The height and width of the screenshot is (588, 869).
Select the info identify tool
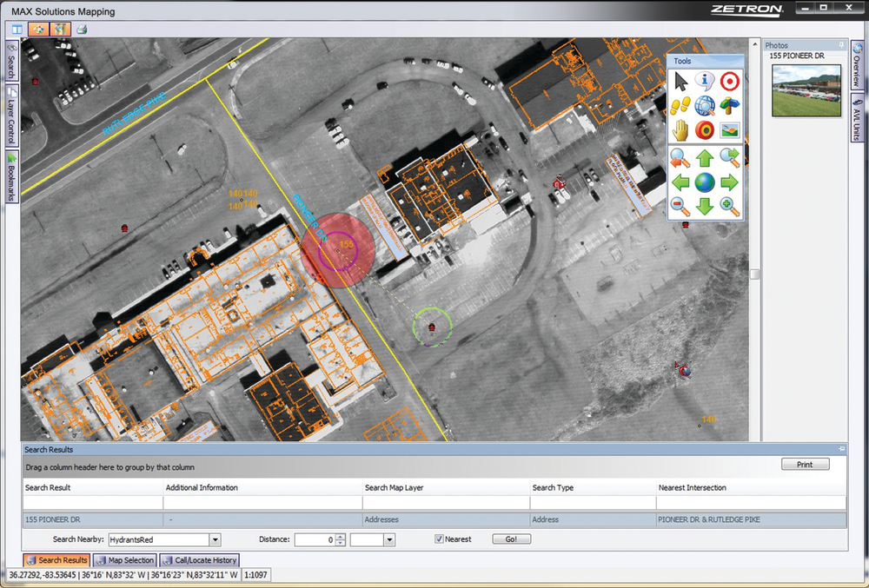coord(704,81)
